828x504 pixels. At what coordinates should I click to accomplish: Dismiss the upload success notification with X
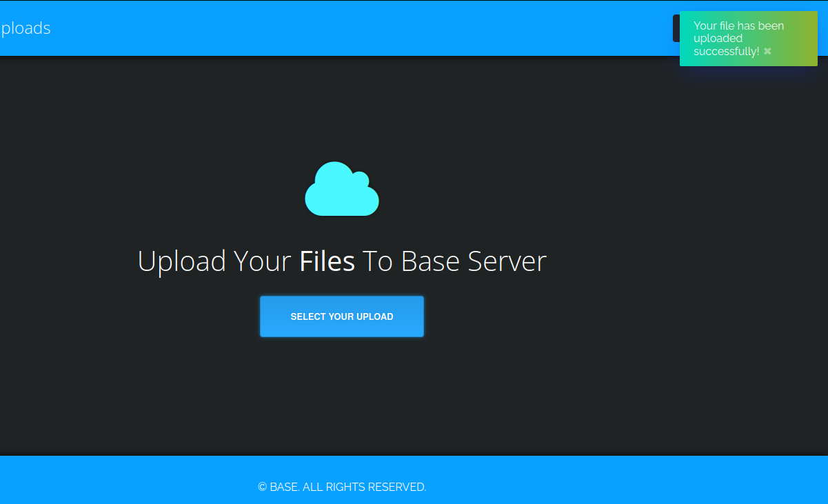point(767,52)
